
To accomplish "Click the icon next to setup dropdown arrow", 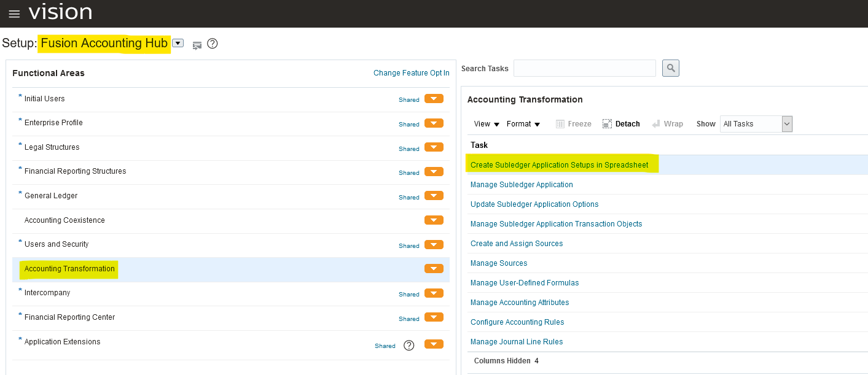I will pyautogui.click(x=197, y=45).
